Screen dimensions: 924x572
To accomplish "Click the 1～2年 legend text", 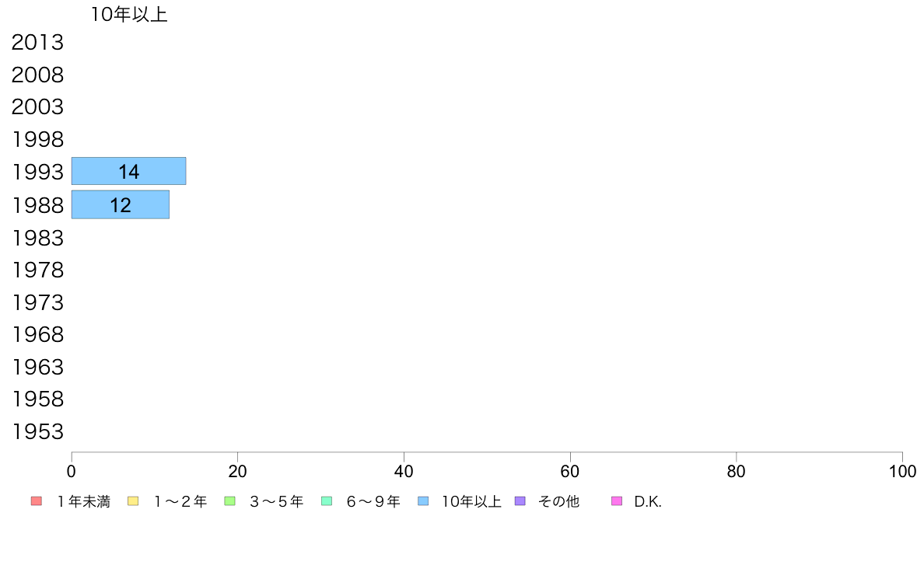I will pyautogui.click(x=180, y=501).
